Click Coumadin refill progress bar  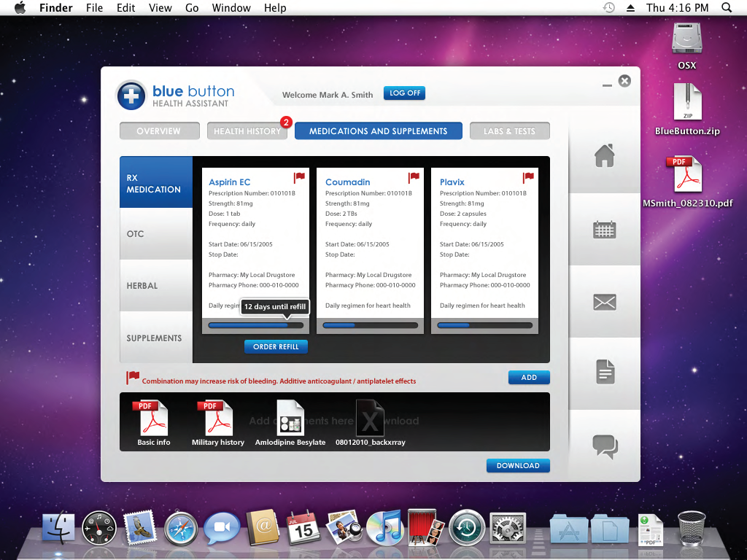(370, 326)
